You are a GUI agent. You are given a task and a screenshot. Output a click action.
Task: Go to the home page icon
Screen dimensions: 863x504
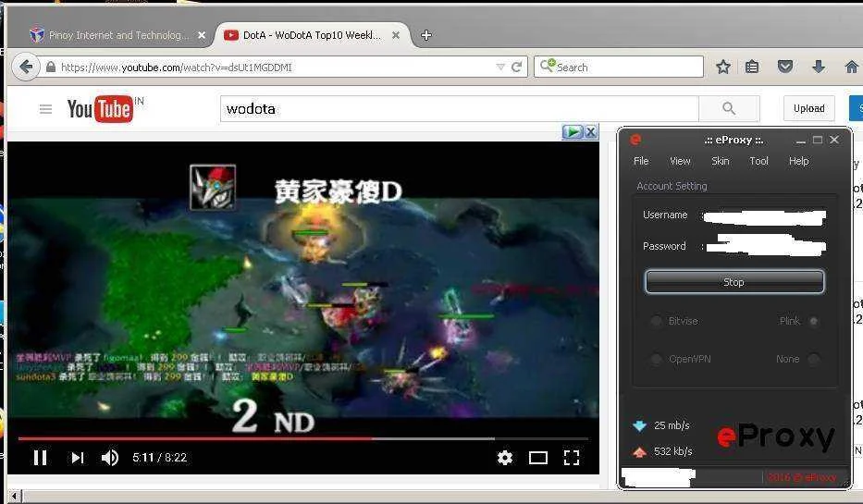(852, 68)
